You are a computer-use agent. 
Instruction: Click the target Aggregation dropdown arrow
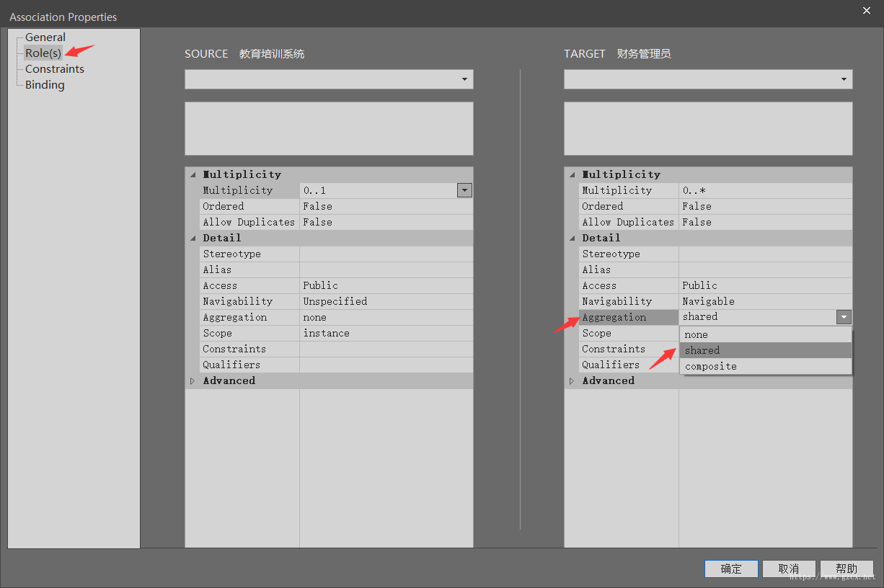(844, 317)
